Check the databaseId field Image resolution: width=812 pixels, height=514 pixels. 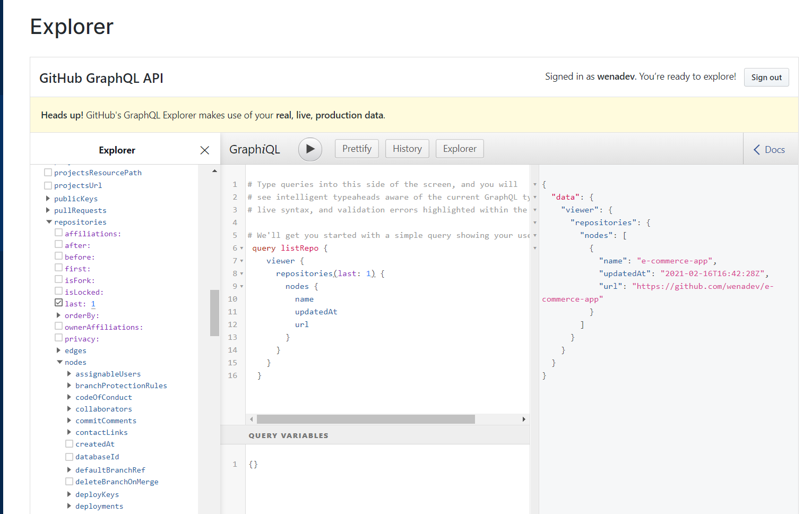tap(69, 457)
